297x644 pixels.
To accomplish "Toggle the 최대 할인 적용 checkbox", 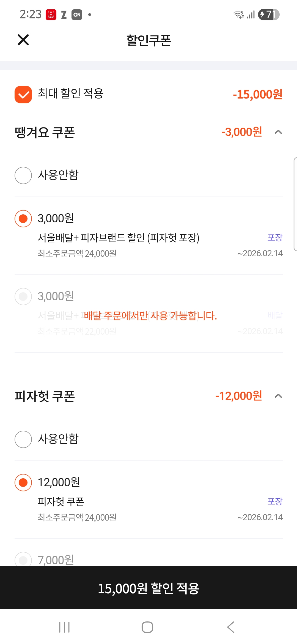I will click(23, 94).
